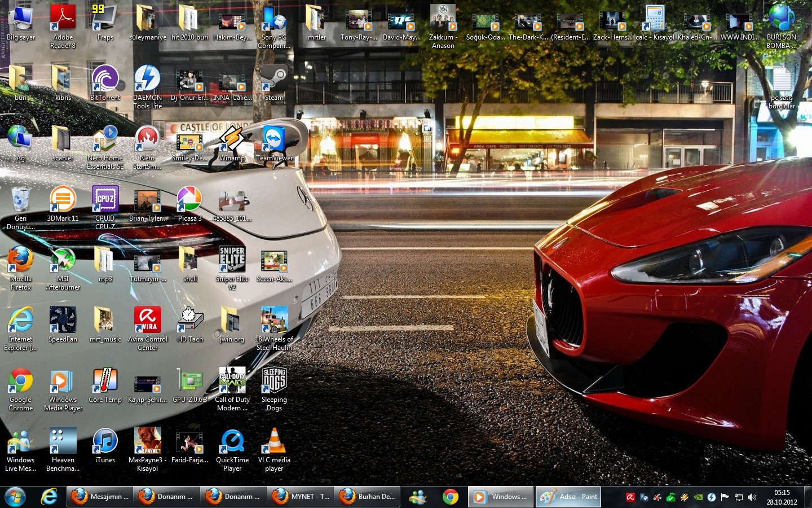Viewport: 812px width, 508px height.
Task: Launch Core Temp
Action: tap(105, 385)
